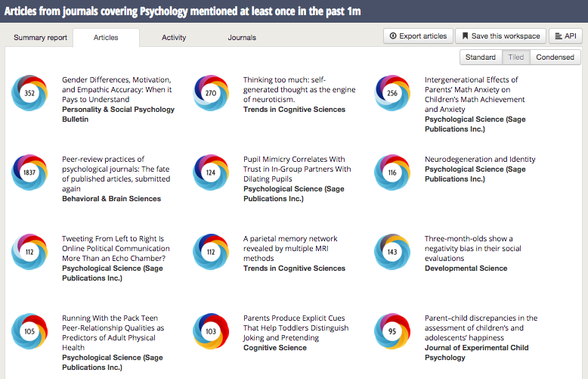Click the Altmetric donut scored 124
The image size is (588, 379).
211,172
